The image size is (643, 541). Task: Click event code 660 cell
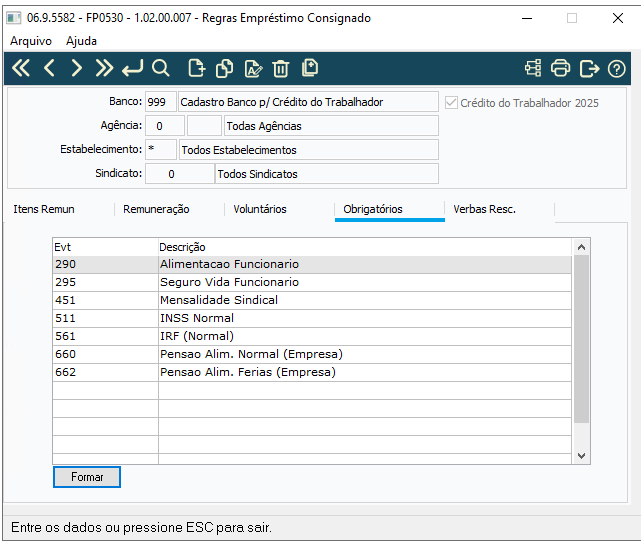pyautogui.click(x=105, y=354)
